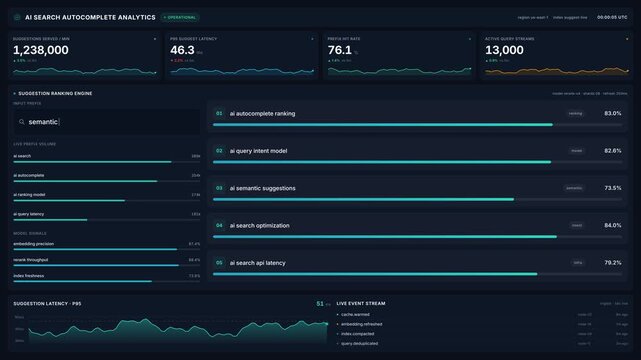Select the '13,000' active query streams value
Screen dimensions: 641x360
[504, 50]
